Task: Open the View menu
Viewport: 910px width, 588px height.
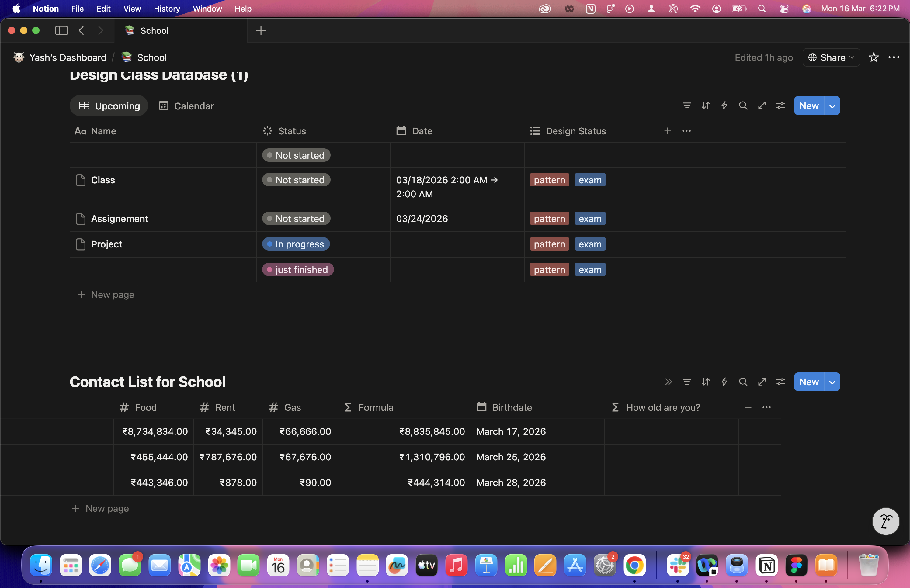Action: pos(132,9)
